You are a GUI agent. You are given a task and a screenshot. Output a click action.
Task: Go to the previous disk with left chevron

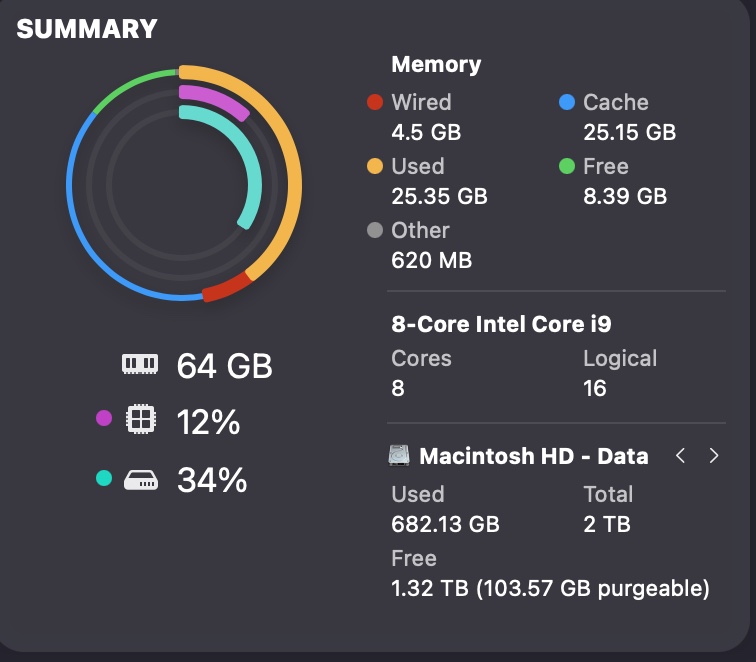(680, 456)
